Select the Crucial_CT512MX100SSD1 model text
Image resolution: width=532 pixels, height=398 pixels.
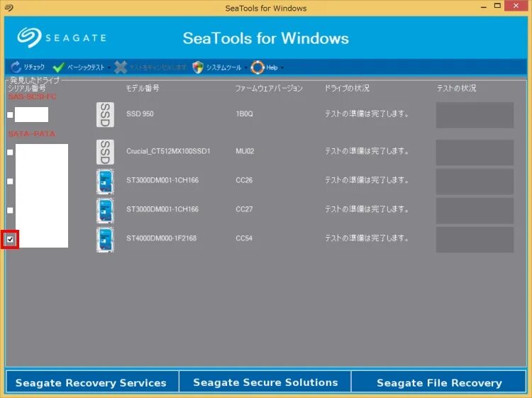168,151
